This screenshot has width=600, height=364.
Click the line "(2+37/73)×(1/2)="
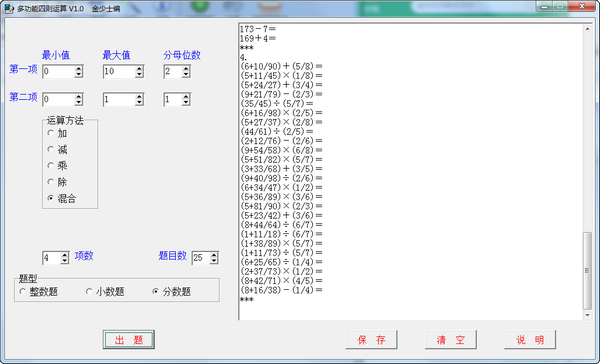tap(281, 271)
